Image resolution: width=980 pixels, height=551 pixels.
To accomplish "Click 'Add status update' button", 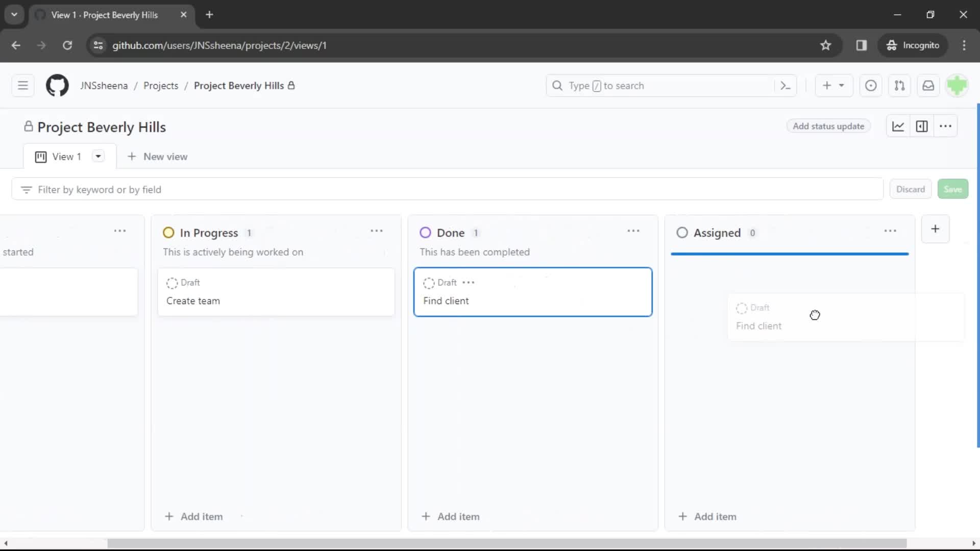I will pyautogui.click(x=828, y=127).
